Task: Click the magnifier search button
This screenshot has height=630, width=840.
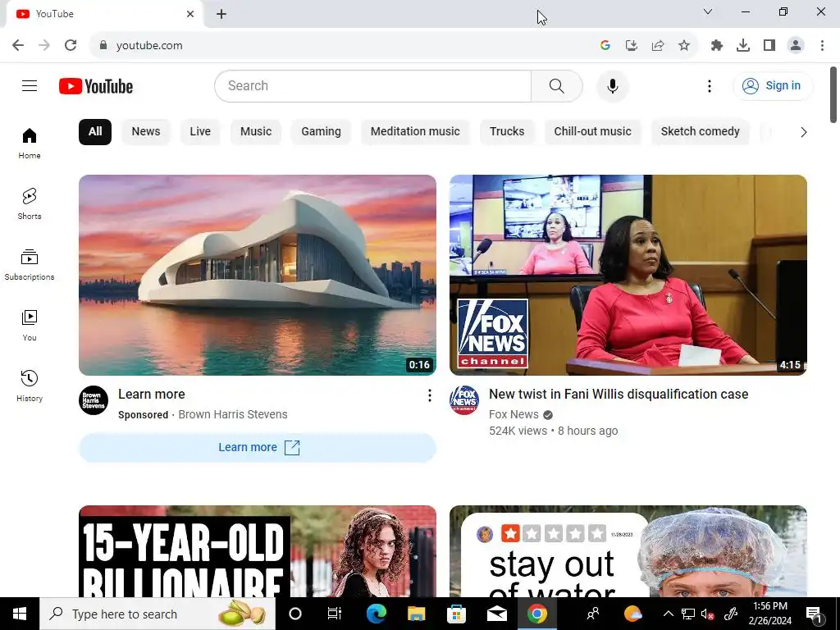Action: click(x=557, y=85)
